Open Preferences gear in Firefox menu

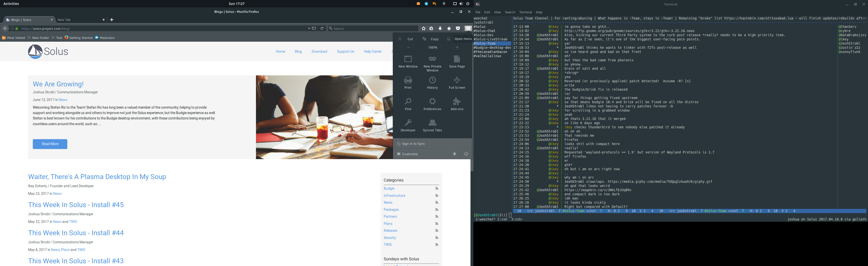(432, 104)
